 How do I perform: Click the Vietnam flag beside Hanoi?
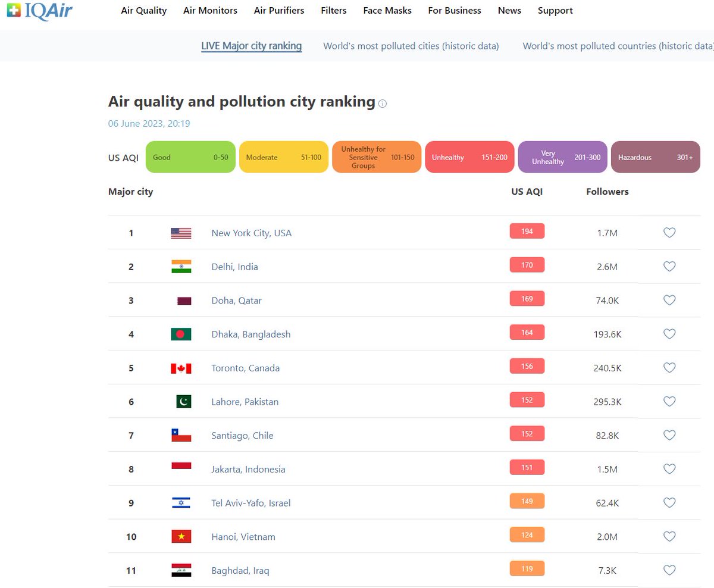point(181,536)
